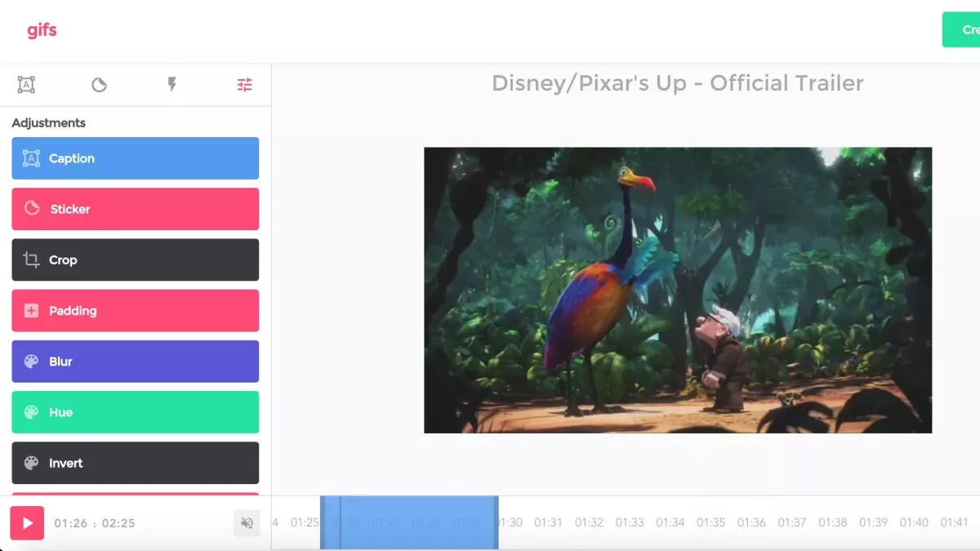Image resolution: width=980 pixels, height=551 pixels.
Task: Apply the Invert effect
Action: click(x=136, y=463)
